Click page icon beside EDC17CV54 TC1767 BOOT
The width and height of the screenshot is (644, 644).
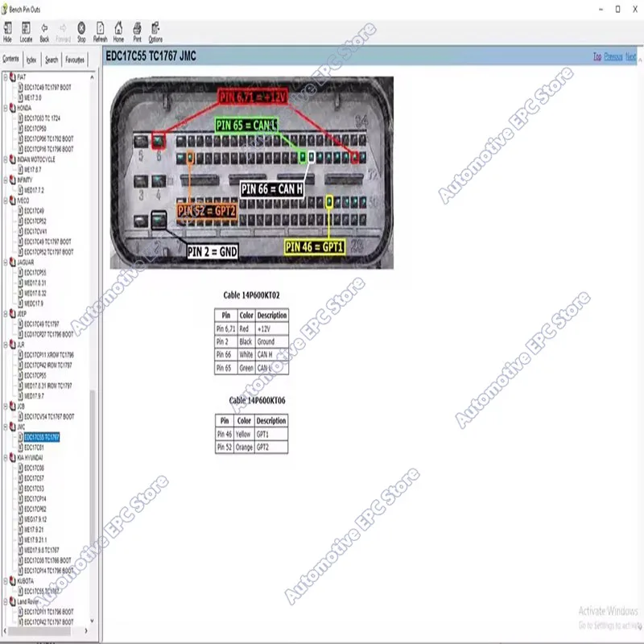click(20, 416)
